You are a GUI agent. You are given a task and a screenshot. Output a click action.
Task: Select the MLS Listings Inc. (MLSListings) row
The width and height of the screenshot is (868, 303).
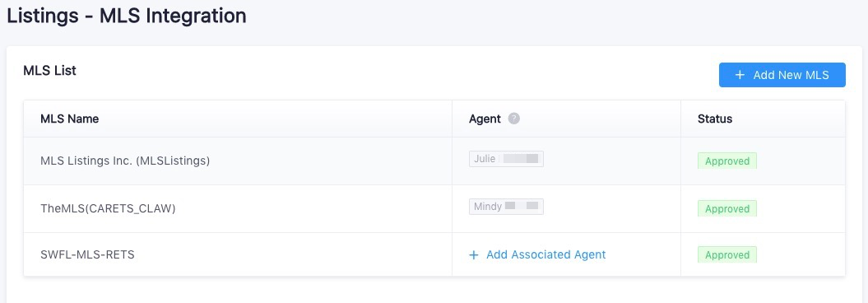click(x=434, y=161)
